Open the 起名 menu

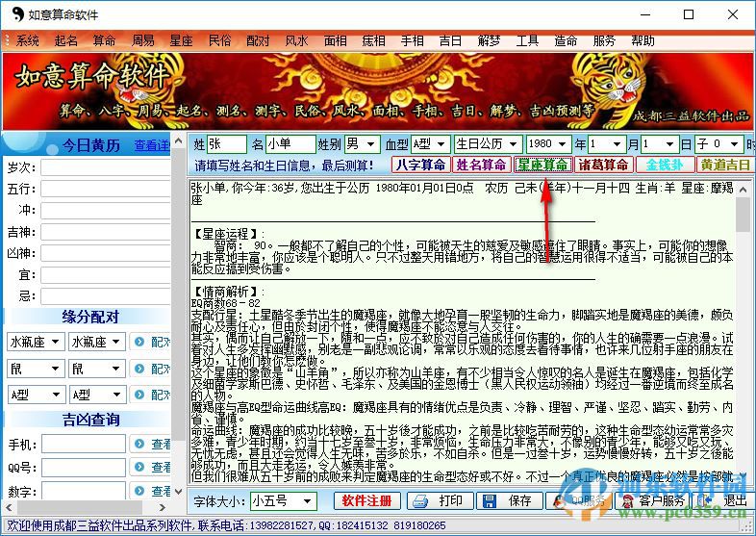[66, 41]
